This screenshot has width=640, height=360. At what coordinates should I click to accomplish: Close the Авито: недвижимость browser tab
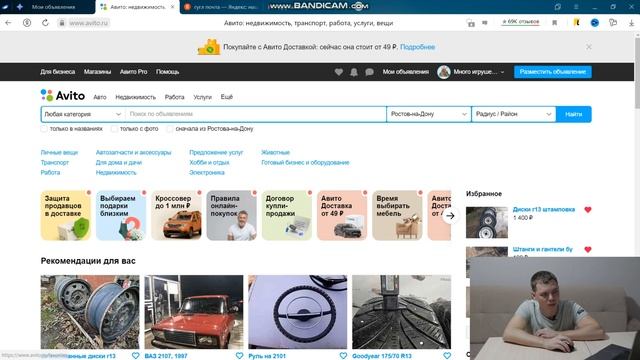tap(172, 7)
